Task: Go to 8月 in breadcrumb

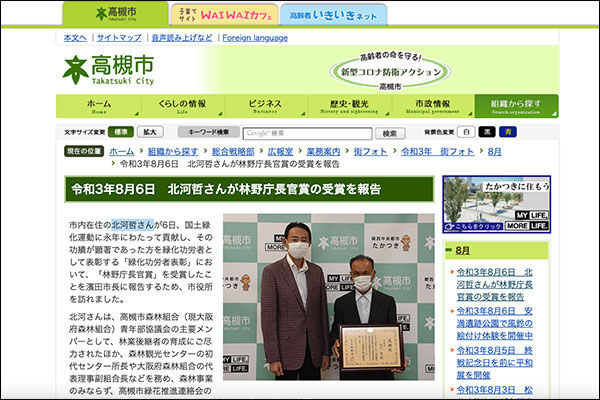Action: pyautogui.click(x=494, y=152)
